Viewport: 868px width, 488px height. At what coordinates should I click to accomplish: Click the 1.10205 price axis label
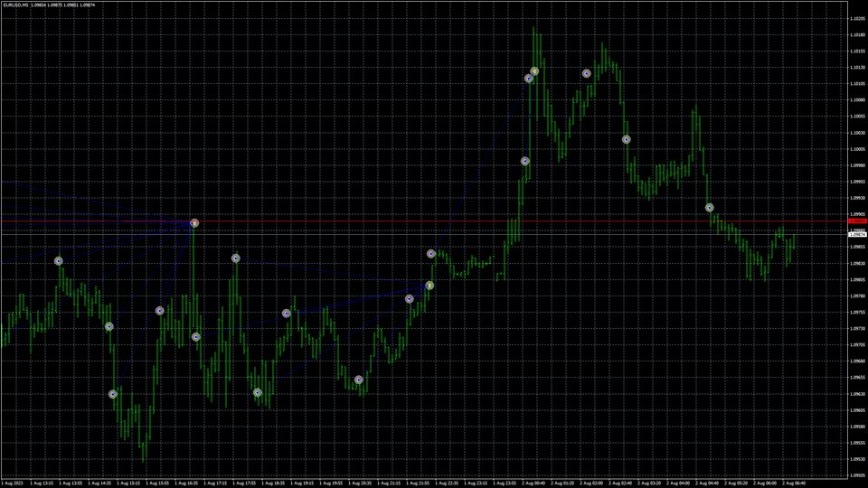pos(857,19)
